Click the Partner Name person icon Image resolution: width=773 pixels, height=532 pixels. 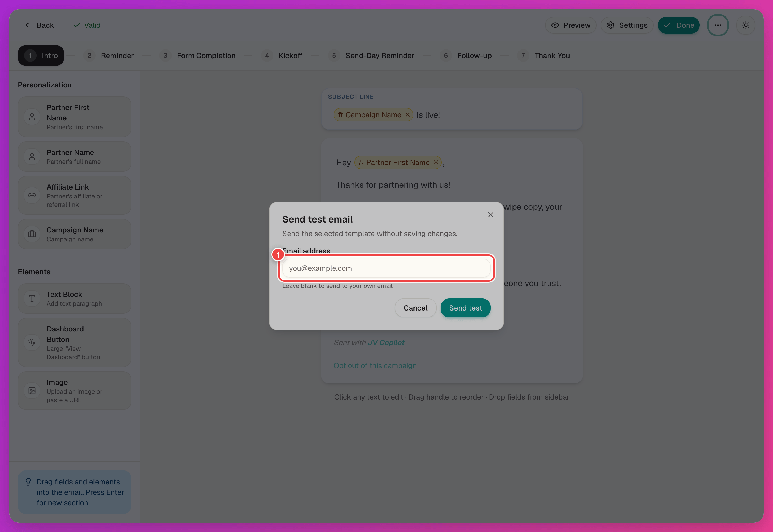click(32, 157)
